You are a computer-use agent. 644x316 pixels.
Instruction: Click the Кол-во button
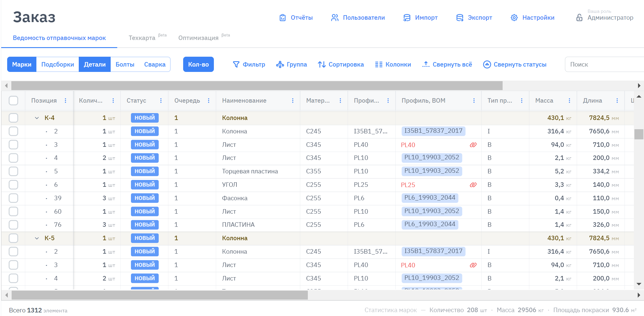[x=198, y=64]
